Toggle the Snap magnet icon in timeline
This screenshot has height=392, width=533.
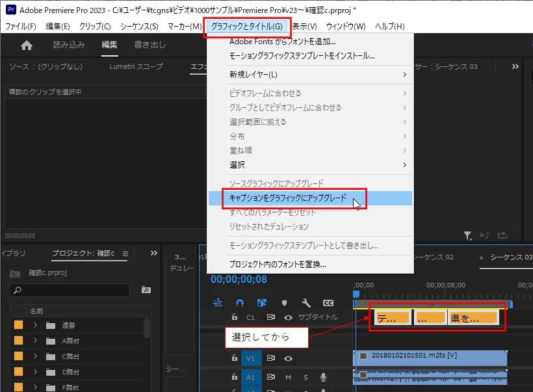coord(240,302)
